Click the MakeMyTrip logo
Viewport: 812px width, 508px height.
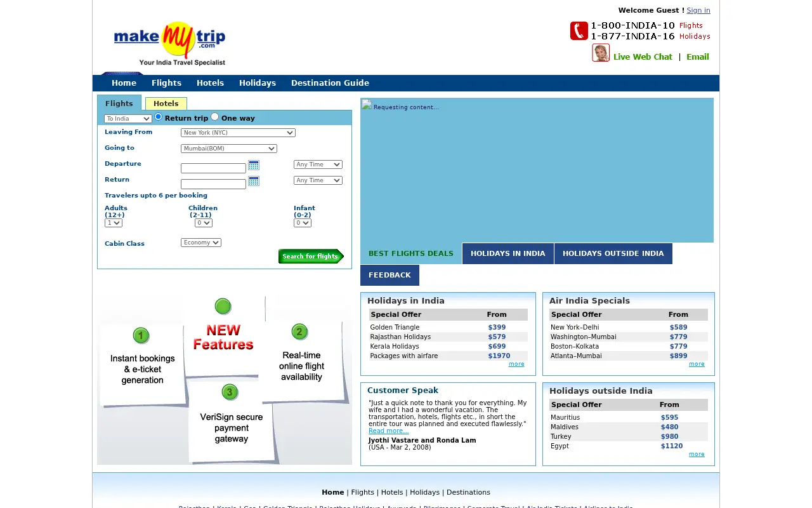tap(169, 43)
